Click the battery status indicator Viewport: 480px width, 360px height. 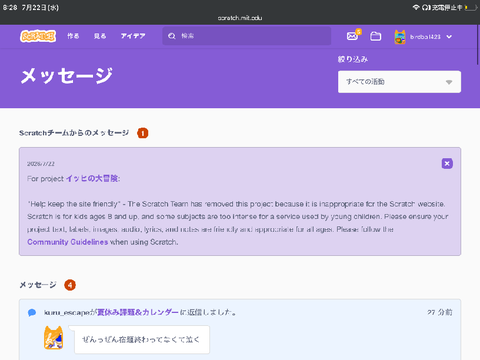pos(471,7)
